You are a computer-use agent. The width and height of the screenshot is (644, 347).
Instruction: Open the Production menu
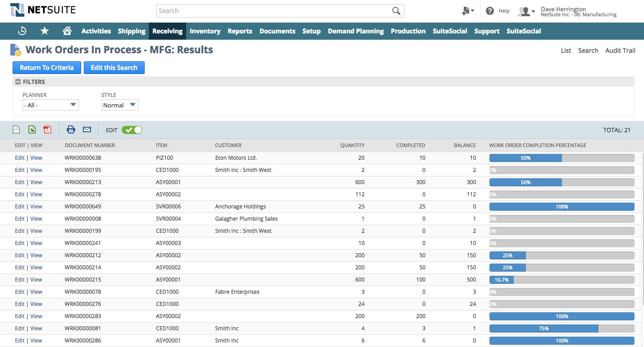408,31
